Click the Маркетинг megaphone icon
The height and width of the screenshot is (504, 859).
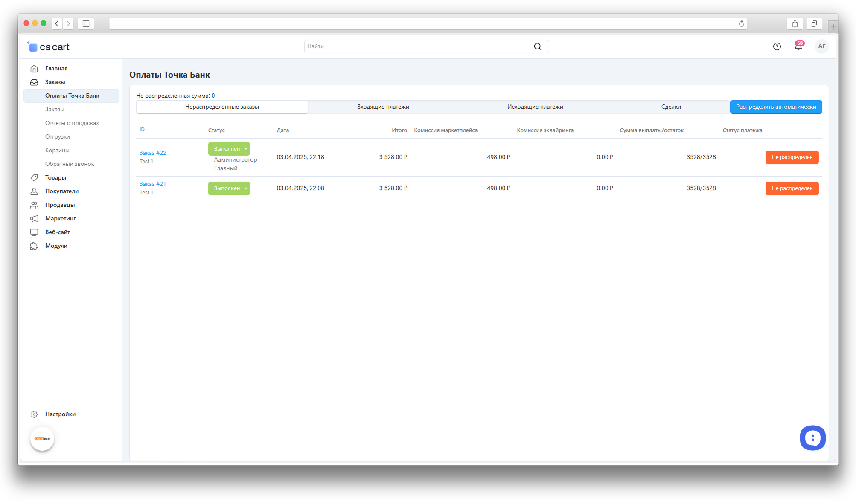pyautogui.click(x=34, y=219)
